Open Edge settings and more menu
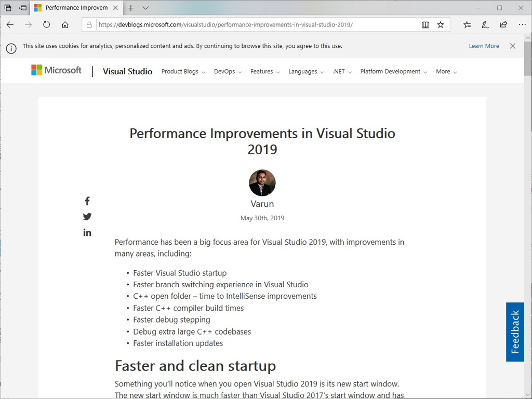The width and height of the screenshot is (532, 399). pos(522,24)
